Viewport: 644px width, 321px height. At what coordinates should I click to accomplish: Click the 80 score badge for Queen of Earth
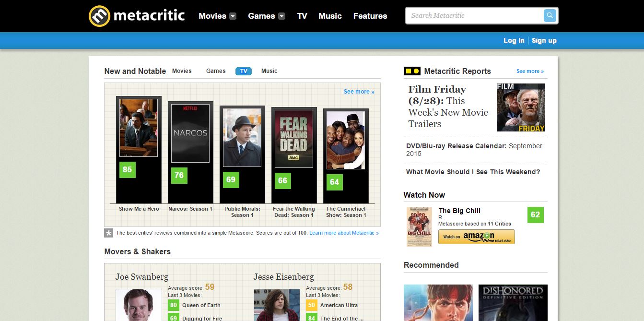(174, 305)
